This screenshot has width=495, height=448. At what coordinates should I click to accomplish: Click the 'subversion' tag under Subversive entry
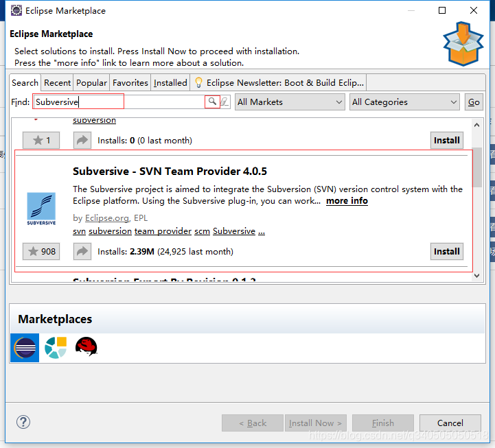110,231
